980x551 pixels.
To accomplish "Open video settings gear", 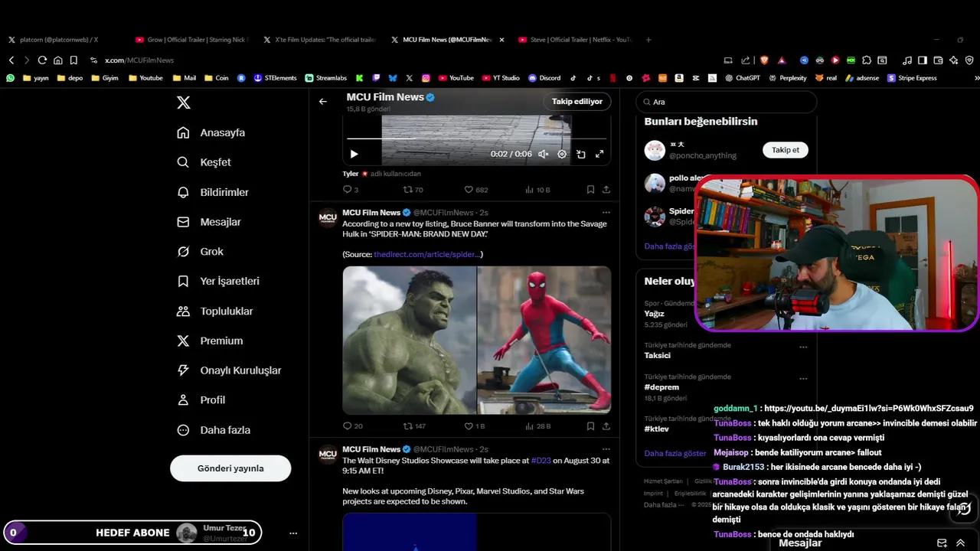I will pos(562,154).
